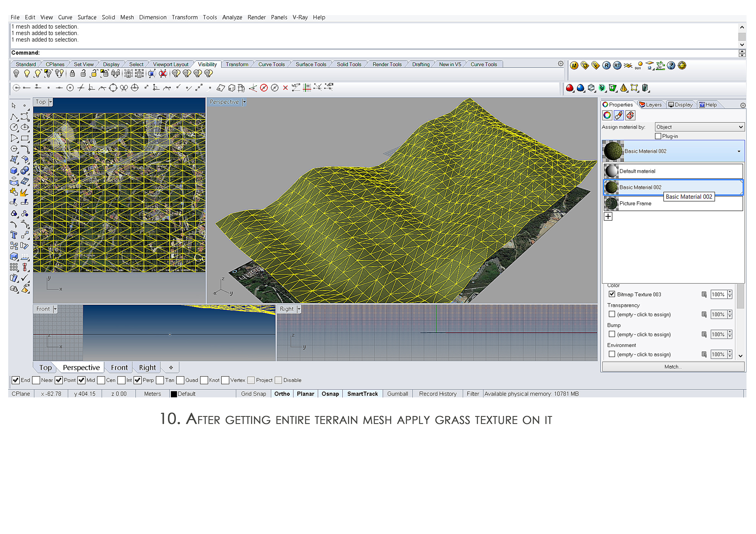The image size is (756, 534).
Task: Uncheck the Bitmap Texture 003 color checkbox
Action: 612,294
